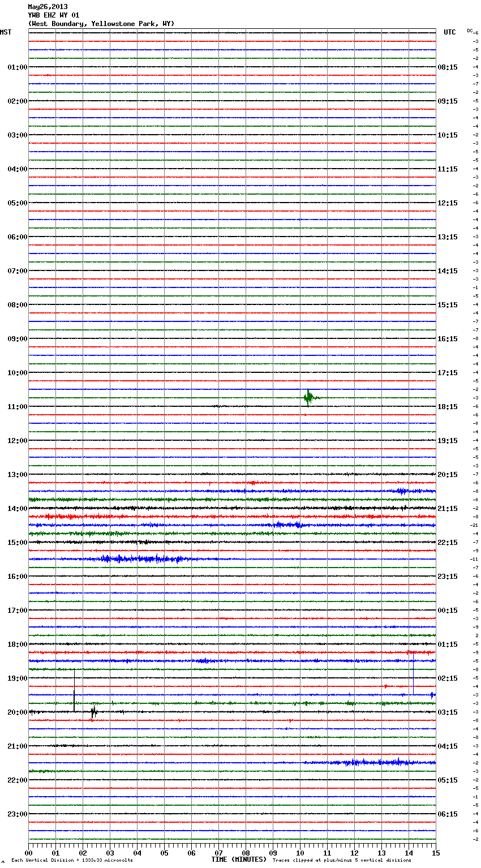The width and height of the screenshot is (481, 868).
Task: Select the 01:00 MST time label
Action: [x=18, y=67]
